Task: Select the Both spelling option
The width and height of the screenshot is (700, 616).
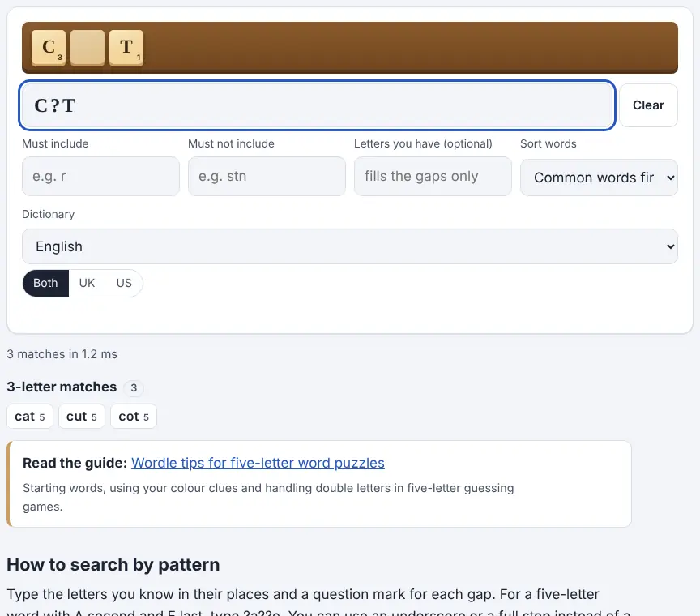Action: [45, 283]
